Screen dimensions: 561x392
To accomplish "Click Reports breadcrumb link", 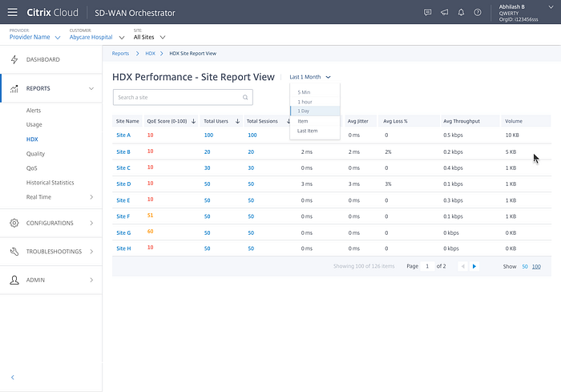I will pyautogui.click(x=120, y=54).
